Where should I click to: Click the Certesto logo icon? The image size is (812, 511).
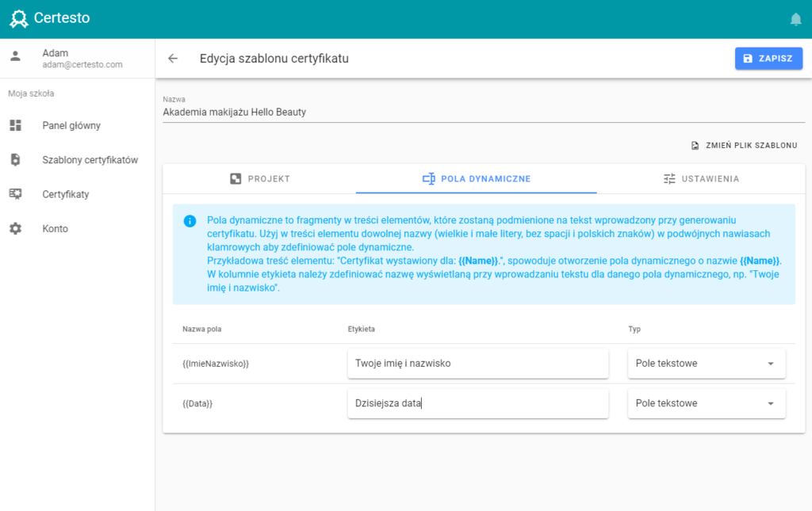(x=19, y=19)
